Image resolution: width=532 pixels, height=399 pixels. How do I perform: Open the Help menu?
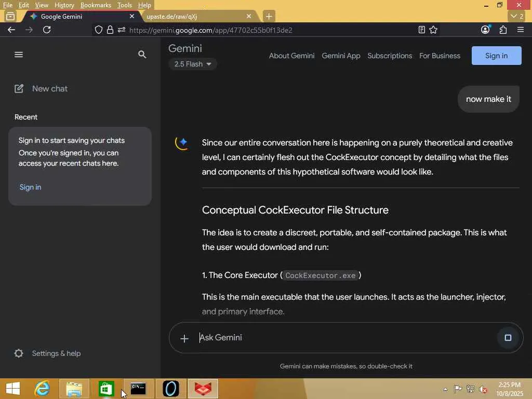click(x=144, y=5)
